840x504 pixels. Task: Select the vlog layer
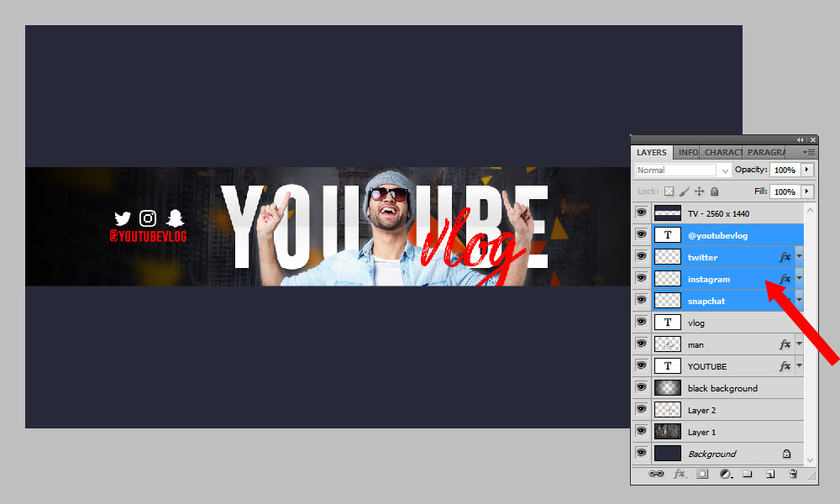727,323
